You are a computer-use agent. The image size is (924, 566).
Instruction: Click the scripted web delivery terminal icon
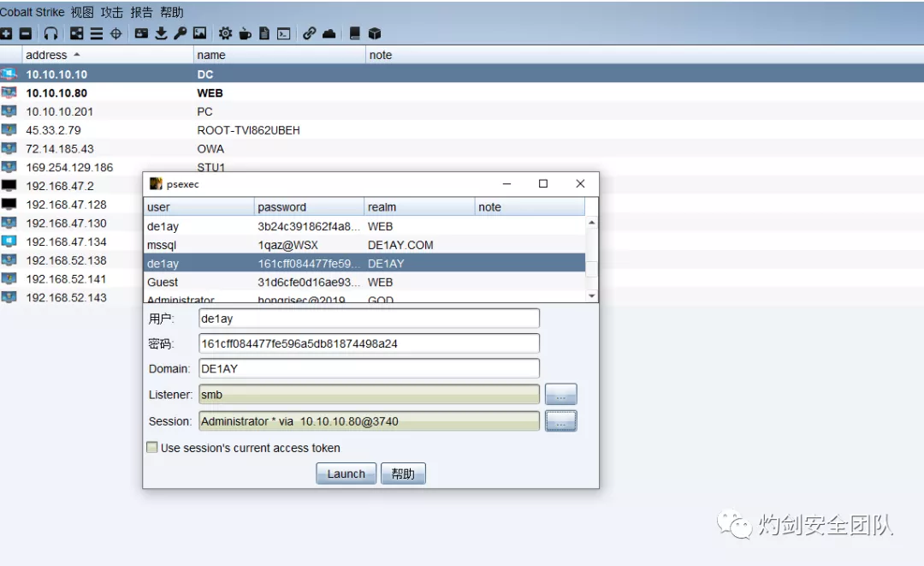[284, 33]
